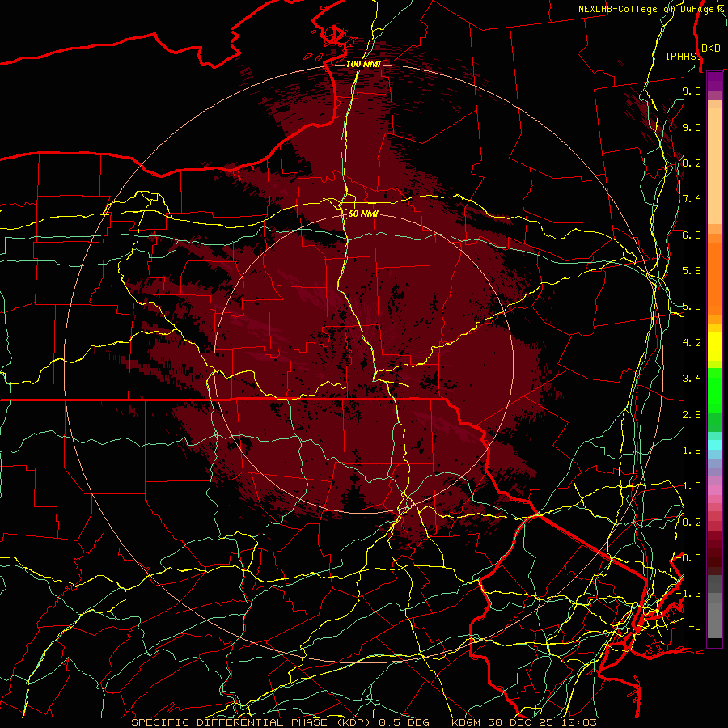Pick the yellow segment of the color bar

point(714,346)
